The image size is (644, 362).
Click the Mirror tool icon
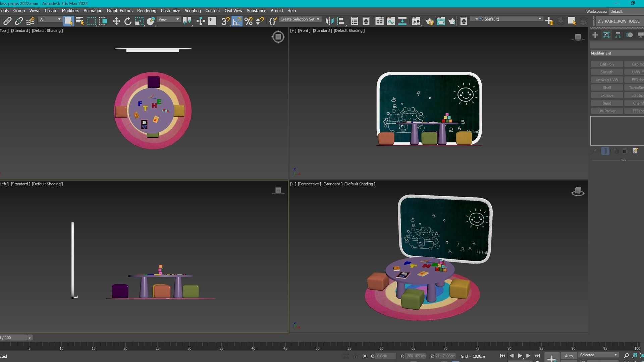tap(329, 21)
